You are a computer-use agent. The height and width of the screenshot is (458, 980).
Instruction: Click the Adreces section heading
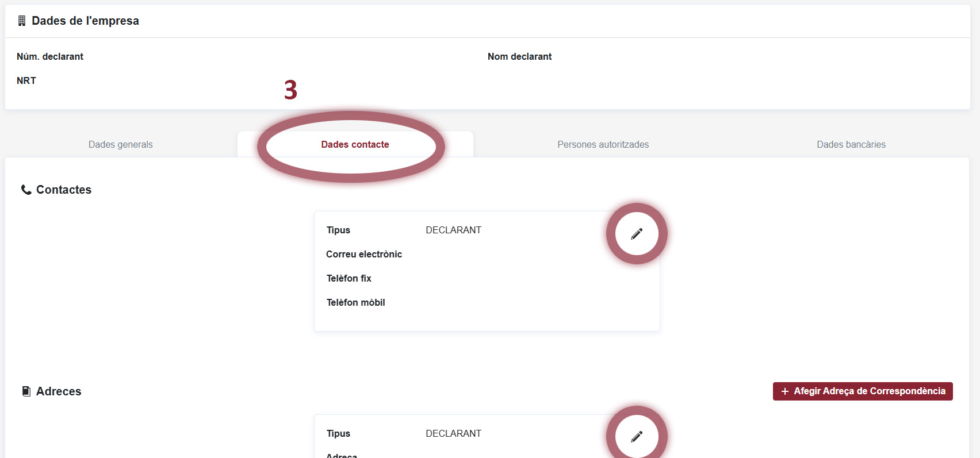pyautogui.click(x=59, y=391)
